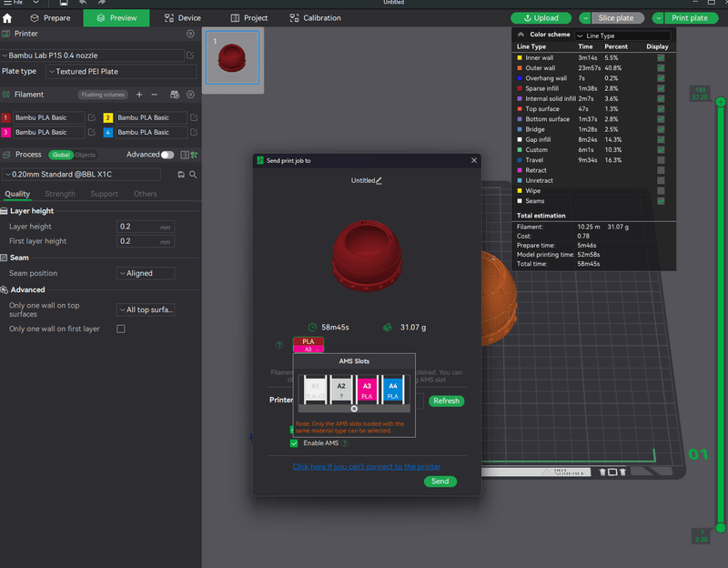Open the printer preset dropdown
This screenshot has width=728, height=568.
[92, 56]
